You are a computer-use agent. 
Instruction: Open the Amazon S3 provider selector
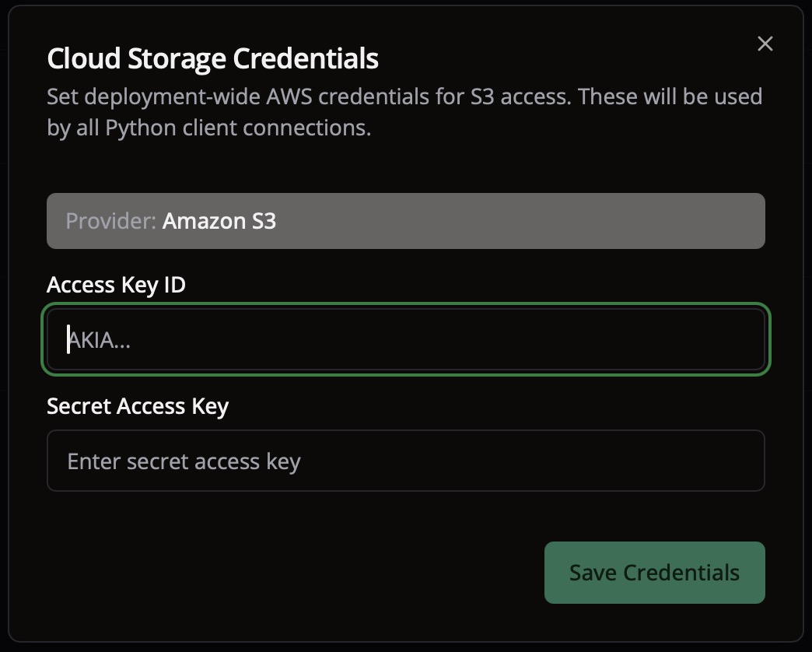(406, 221)
